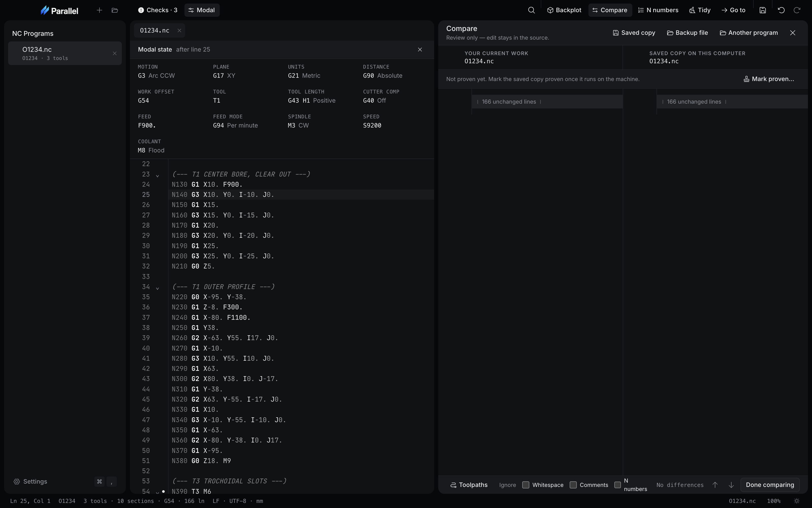Screen dimensions: 812x508
Task: Open the Checks · 3 list
Action: pyautogui.click(x=158, y=10)
